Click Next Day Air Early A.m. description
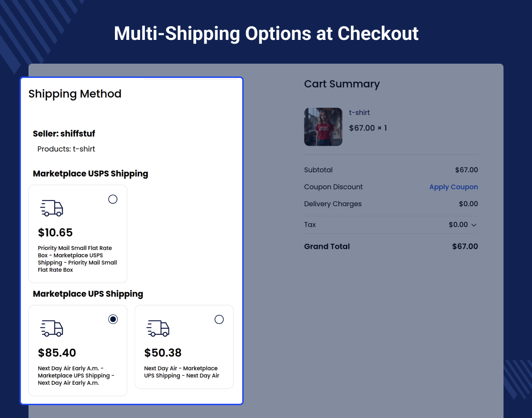This screenshot has width=532, height=418. [x=76, y=376]
